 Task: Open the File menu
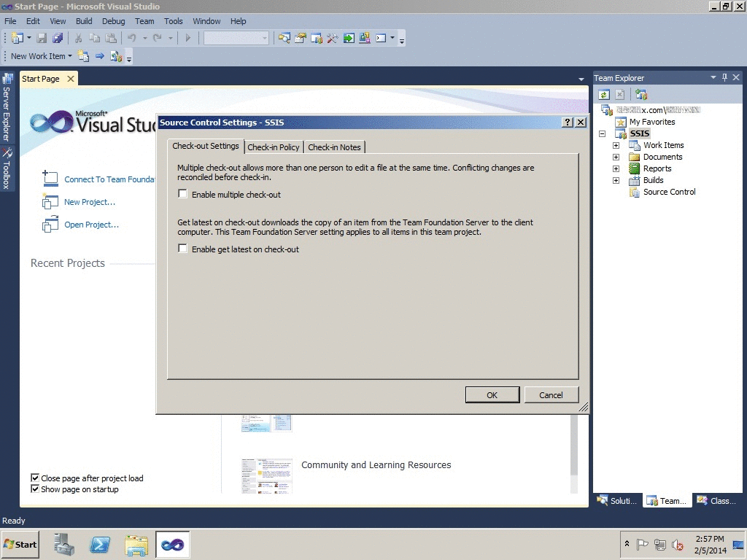[x=10, y=21]
